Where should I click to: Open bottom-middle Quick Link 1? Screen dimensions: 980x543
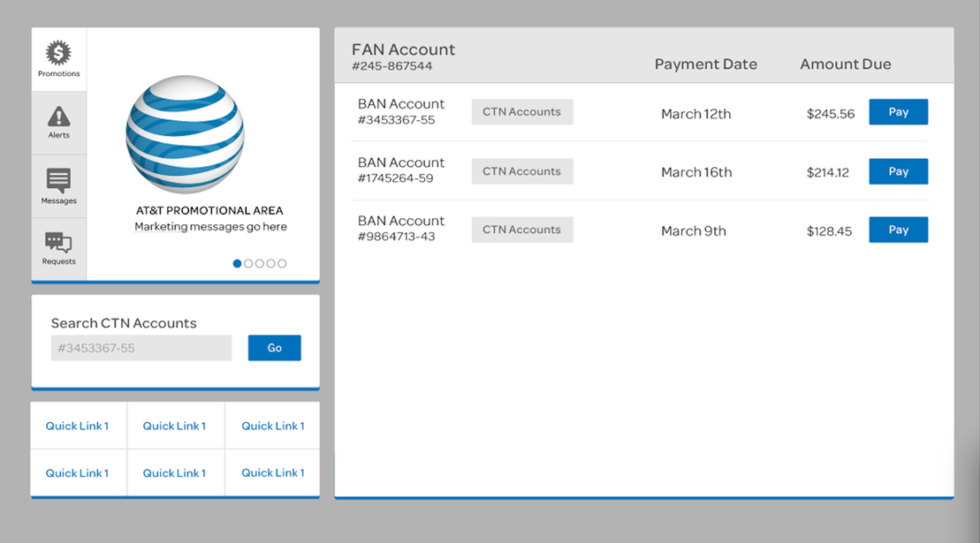(174, 473)
